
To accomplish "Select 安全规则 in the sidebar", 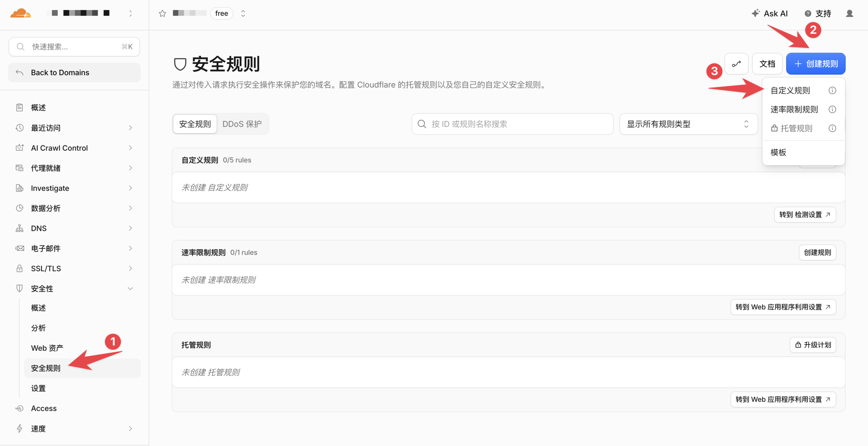I will 82,368.
